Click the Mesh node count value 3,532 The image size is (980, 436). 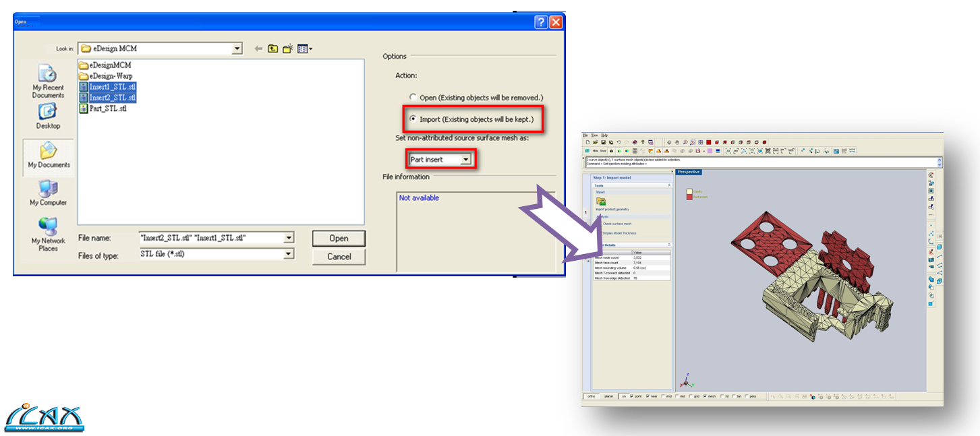tap(637, 257)
